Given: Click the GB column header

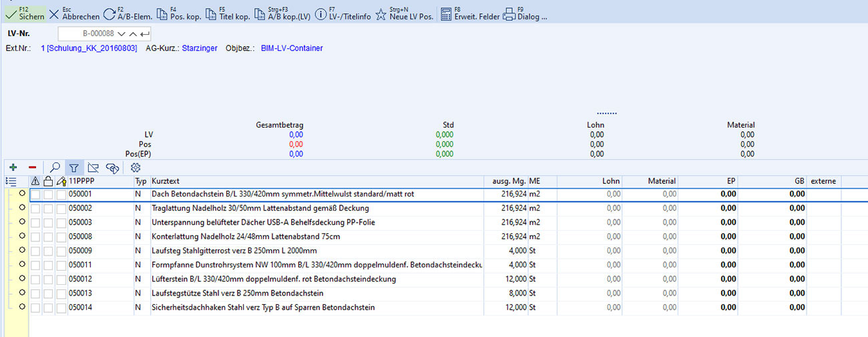Looking at the screenshot, I should [773, 181].
